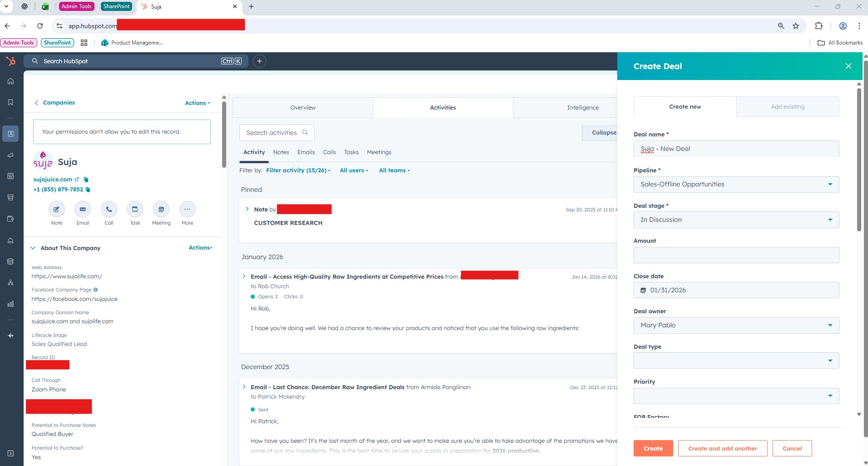The width and height of the screenshot is (868, 466).
Task: Expand the Last Chance December email
Action: point(244,387)
